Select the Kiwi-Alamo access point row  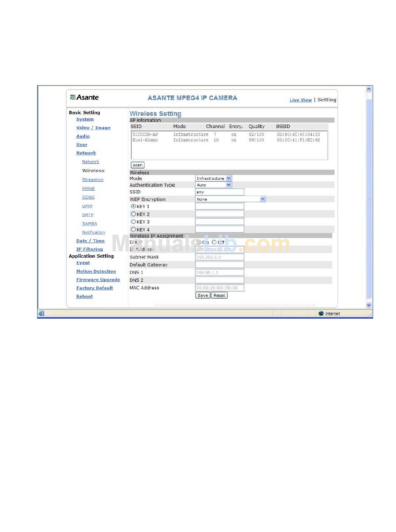coord(226,140)
